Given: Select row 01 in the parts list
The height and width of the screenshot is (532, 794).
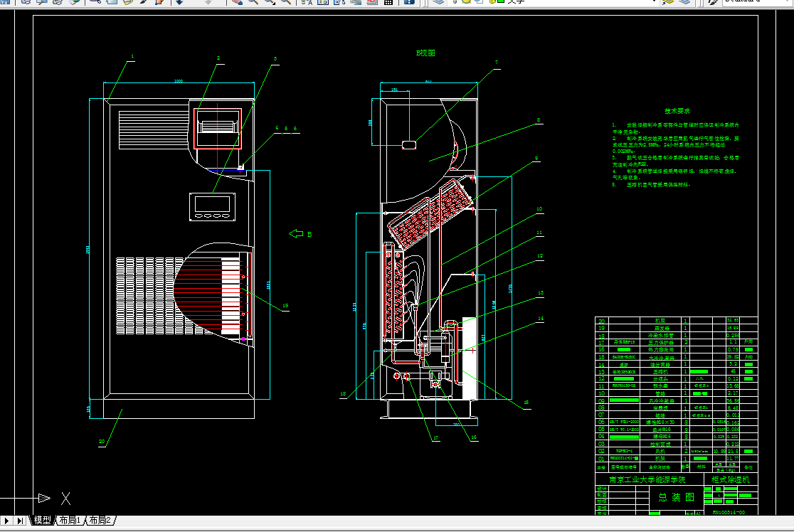Looking at the screenshot, I should [x=676, y=459].
